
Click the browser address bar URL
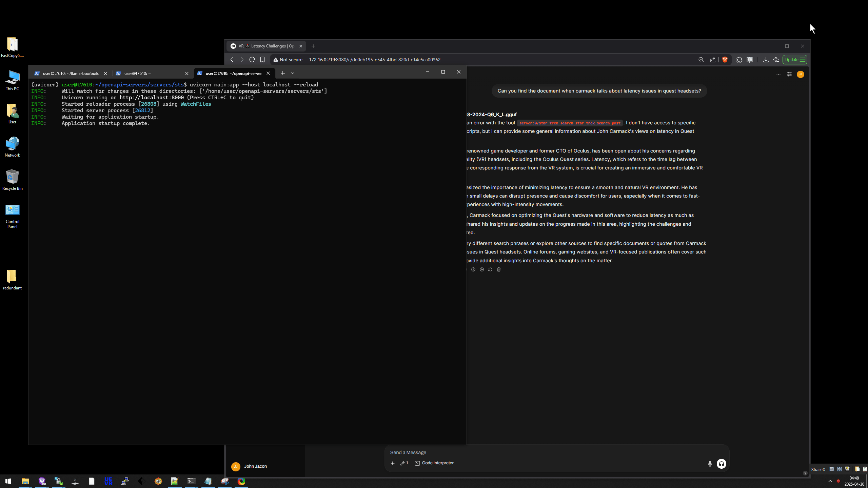375,60
